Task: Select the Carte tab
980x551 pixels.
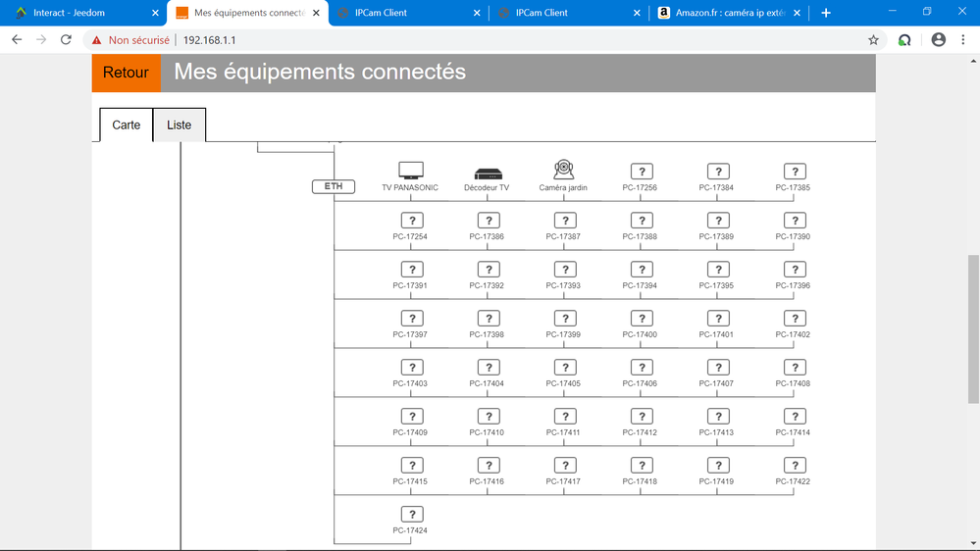Action: [x=127, y=125]
